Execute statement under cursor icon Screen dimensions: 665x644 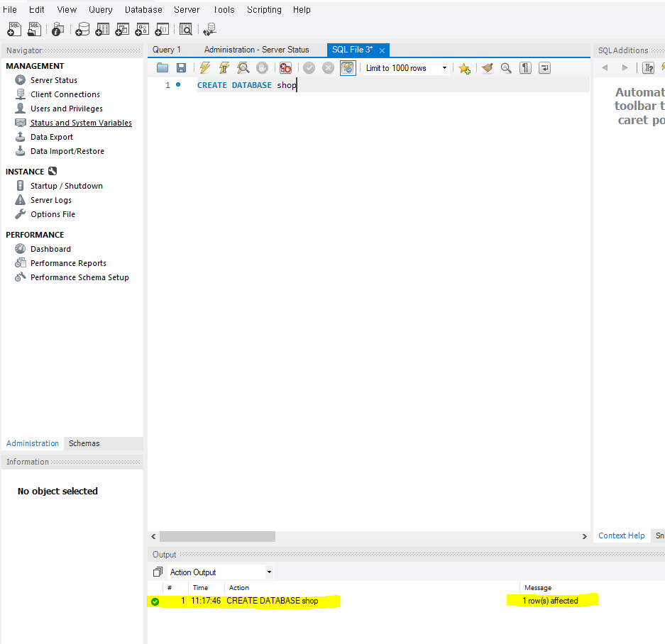click(x=224, y=68)
